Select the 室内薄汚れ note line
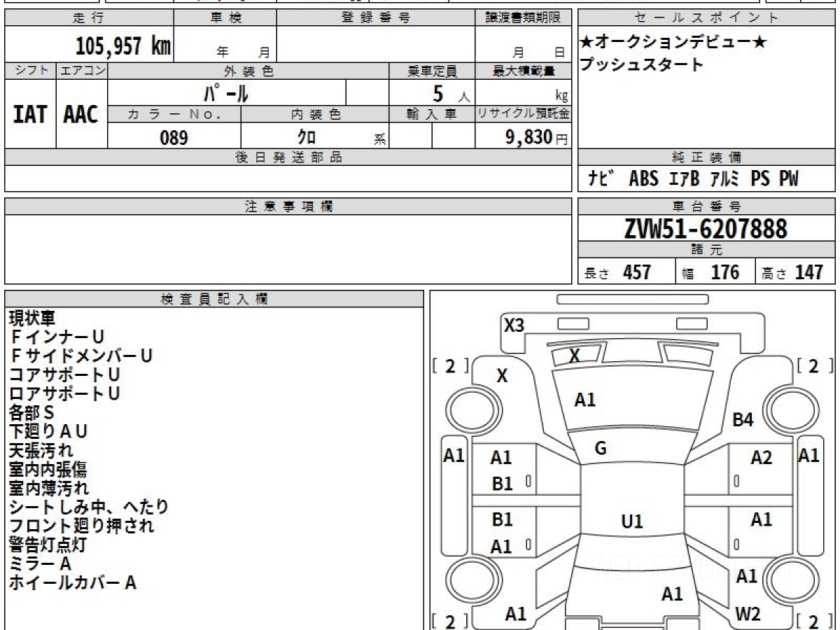This screenshot has height=630, width=840. pyautogui.click(x=49, y=488)
